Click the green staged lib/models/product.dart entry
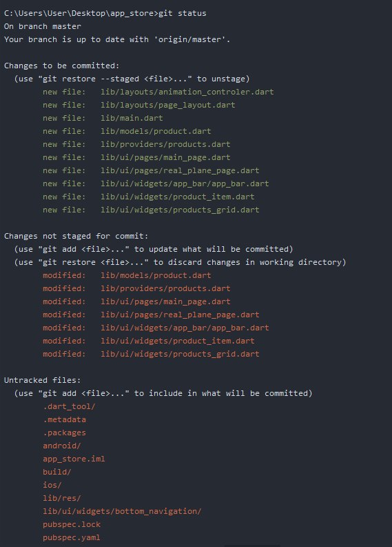 coord(156,131)
